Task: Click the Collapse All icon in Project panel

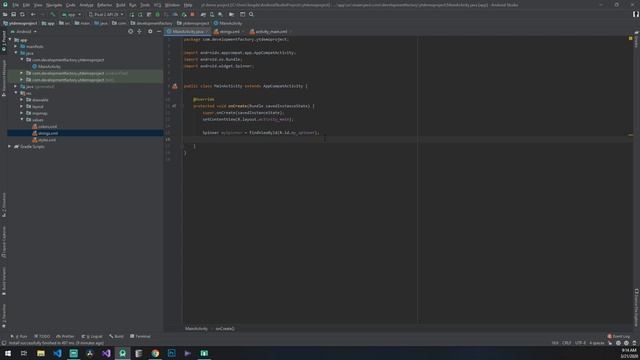Action: pos(140,31)
